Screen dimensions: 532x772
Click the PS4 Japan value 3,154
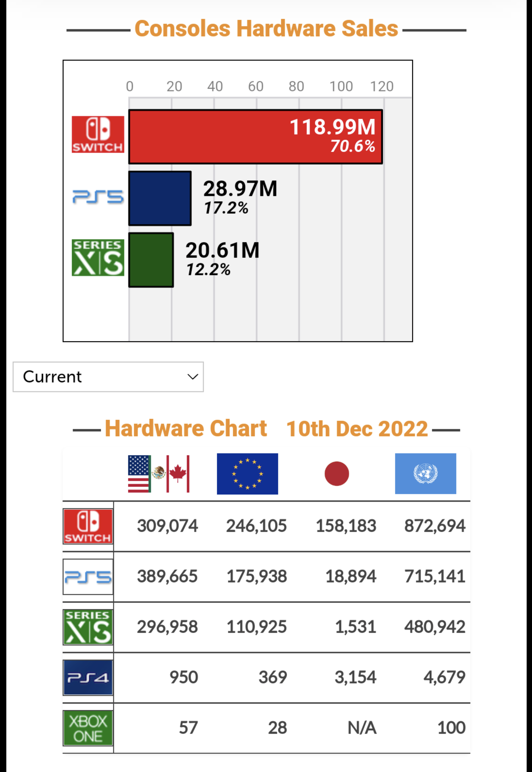tap(356, 678)
